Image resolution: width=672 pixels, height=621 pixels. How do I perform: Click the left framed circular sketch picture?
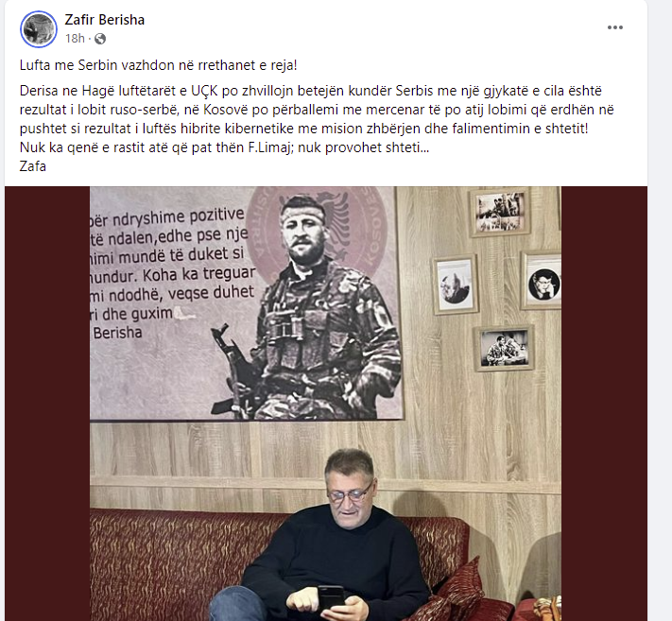(x=455, y=284)
